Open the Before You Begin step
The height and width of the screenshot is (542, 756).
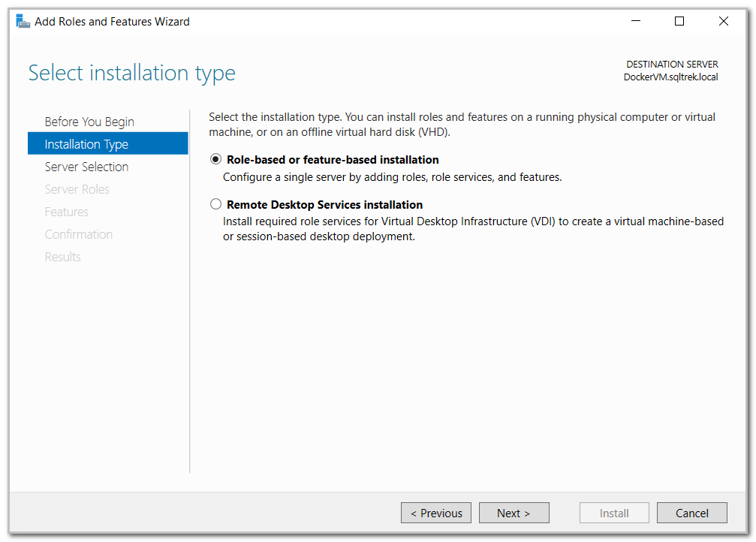[89, 121]
